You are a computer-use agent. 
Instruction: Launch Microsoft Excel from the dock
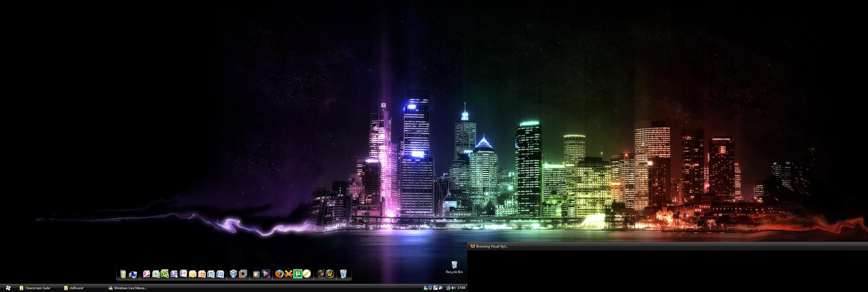click(x=156, y=274)
